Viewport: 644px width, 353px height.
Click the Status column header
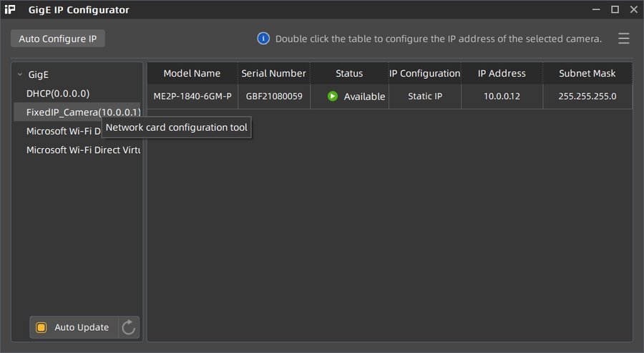coord(349,73)
